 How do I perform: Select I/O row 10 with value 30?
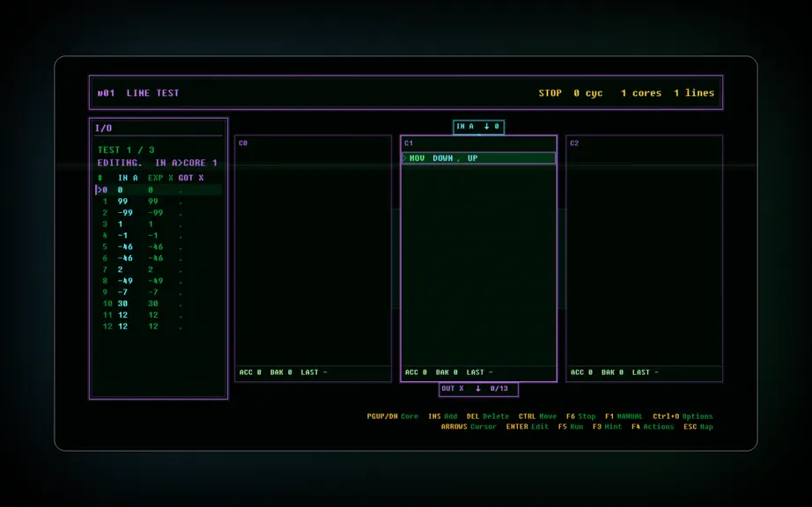(159, 304)
